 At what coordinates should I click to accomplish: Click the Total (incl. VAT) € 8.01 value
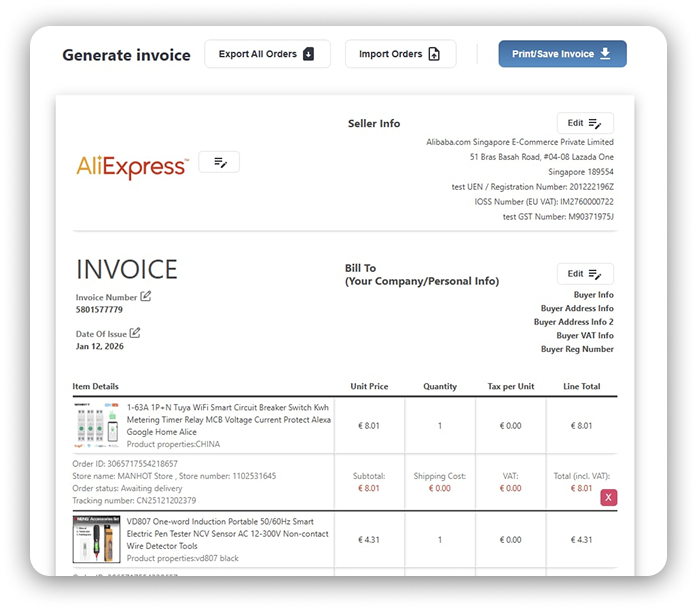581,488
